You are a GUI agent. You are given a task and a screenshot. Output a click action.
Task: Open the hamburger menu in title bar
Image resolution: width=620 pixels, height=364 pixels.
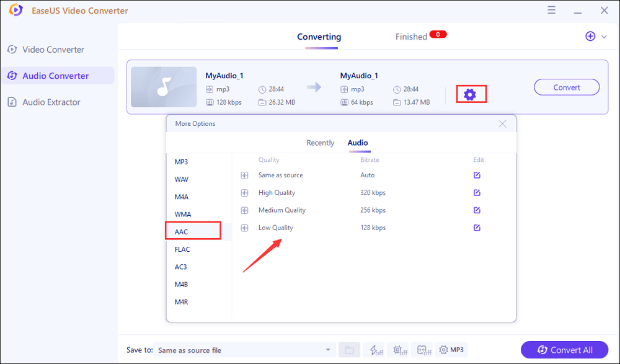[x=551, y=11]
